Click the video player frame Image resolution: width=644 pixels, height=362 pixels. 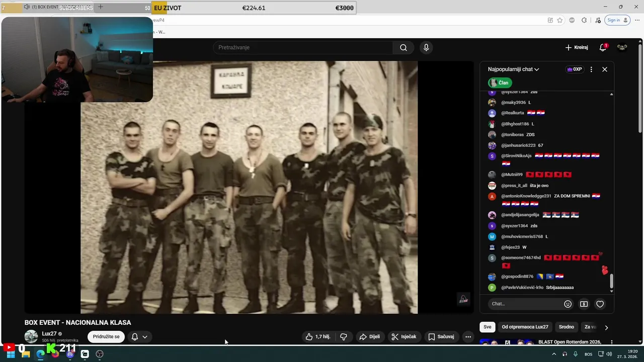249,187
